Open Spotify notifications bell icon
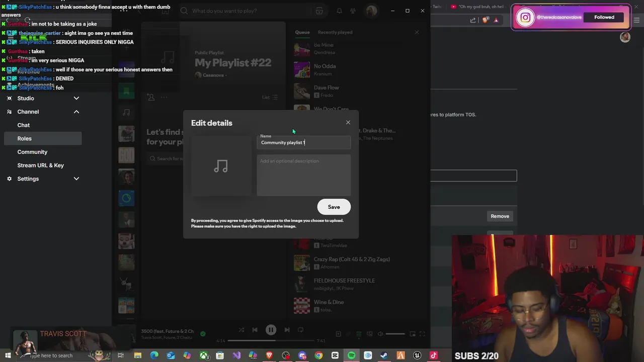The image size is (644, 362). [339, 11]
